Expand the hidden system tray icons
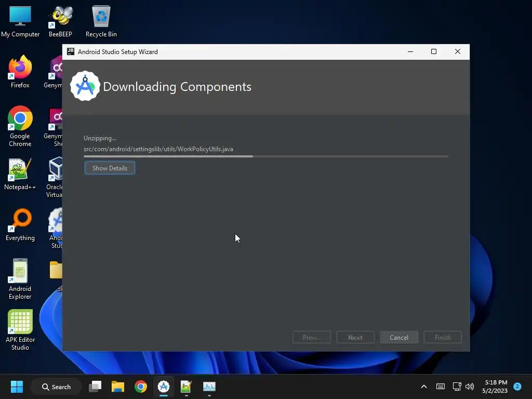The image size is (532, 399). [424, 387]
